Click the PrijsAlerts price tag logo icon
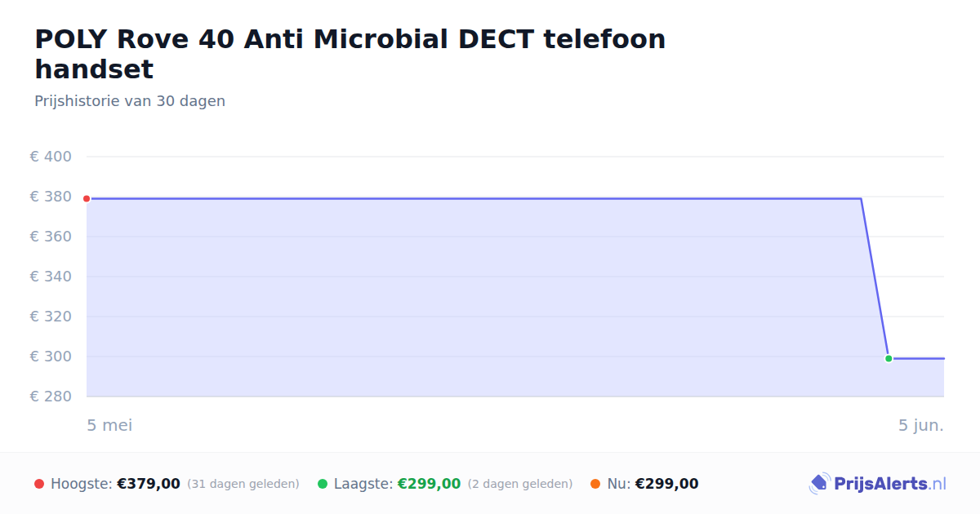 coord(819,484)
